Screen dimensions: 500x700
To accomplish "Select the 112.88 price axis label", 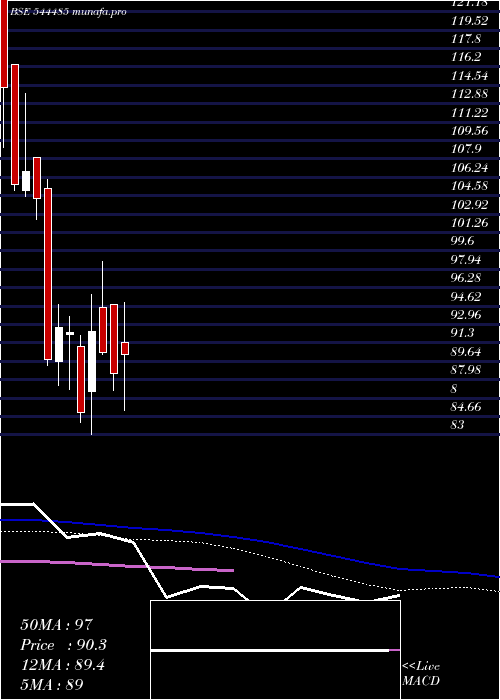I will point(469,94).
